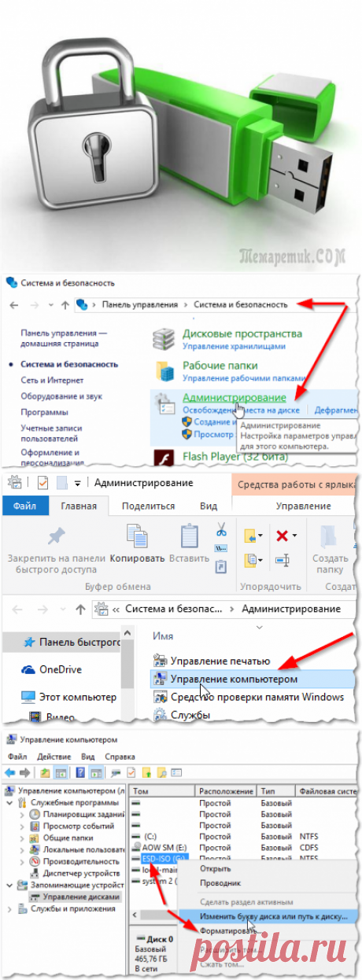Click the Рабочие папки folder icon
Viewport: 362px width, 980px height.
pyautogui.click(x=164, y=370)
